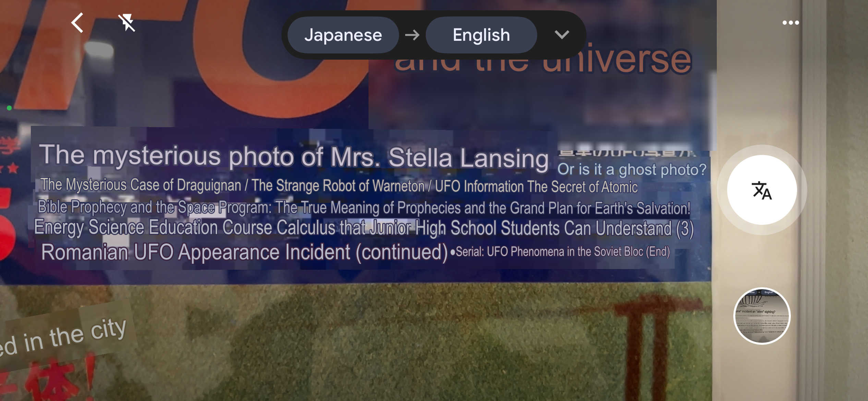Expand the language chevron dropdown
Viewport: 868px width, 401px height.
coord(562,35)
